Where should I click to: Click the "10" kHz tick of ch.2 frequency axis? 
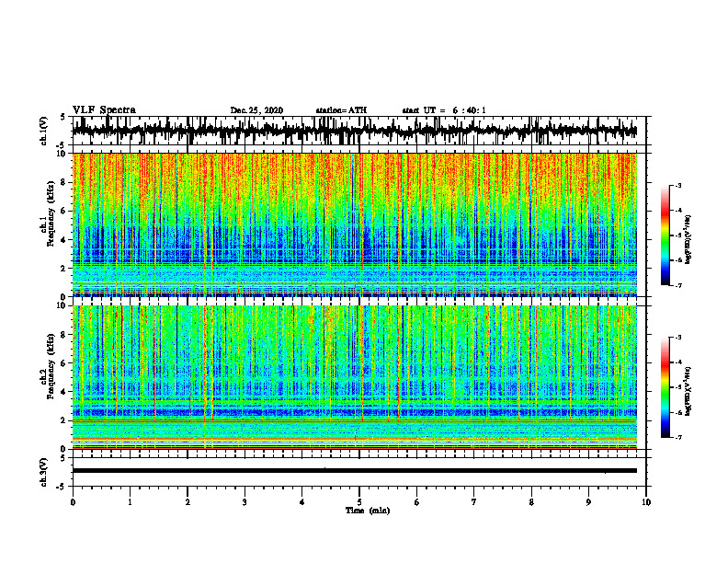(x=63, y=305)
